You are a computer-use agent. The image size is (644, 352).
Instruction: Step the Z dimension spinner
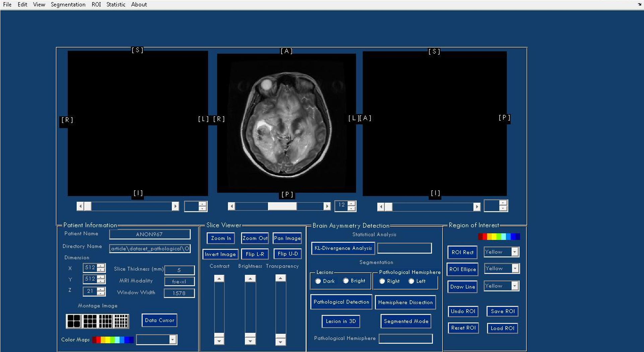point(101,291)
